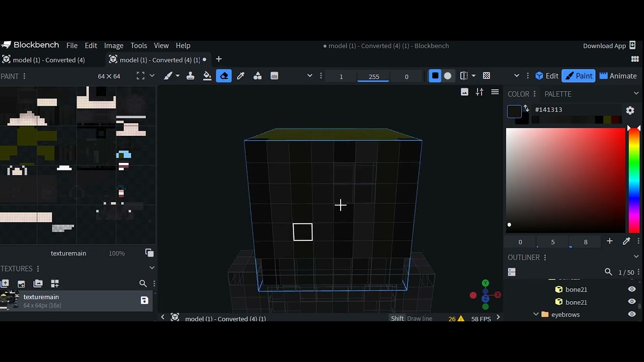Add current color to palette
Viewport: 644px width, 362px height.
(610, 242)
